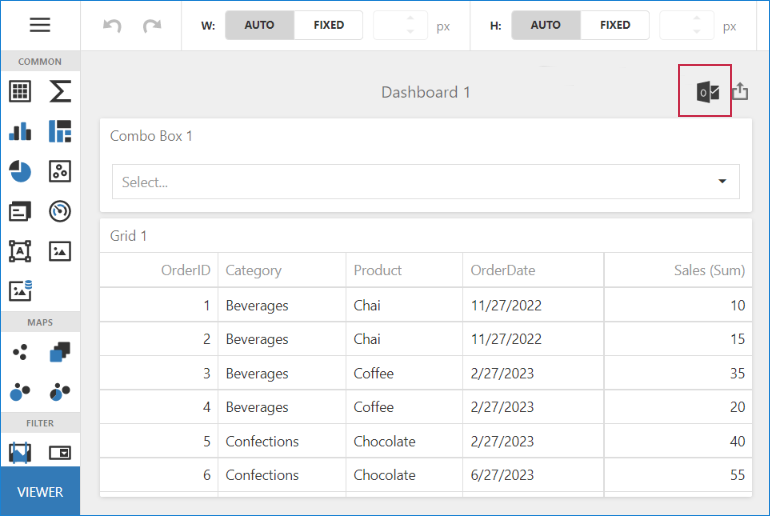Image resolution: width=770 pixels, height=516 pixels.
Task: Add a Combo Box filter item
Action: [60, 452]
